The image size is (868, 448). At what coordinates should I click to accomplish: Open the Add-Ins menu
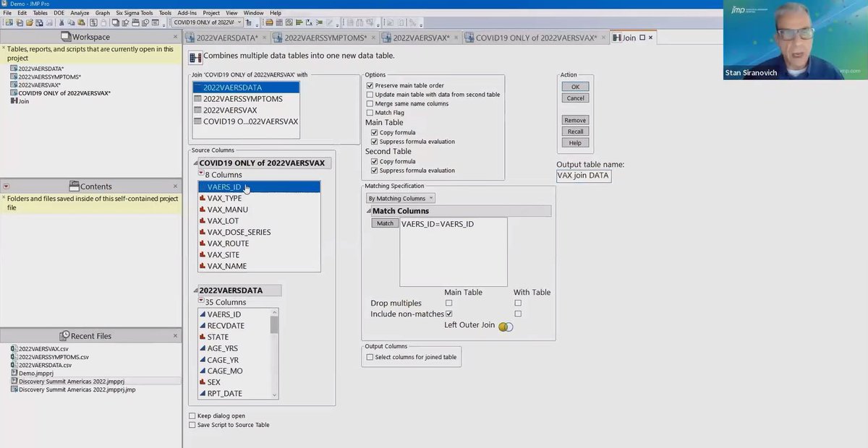click(187, 13)
